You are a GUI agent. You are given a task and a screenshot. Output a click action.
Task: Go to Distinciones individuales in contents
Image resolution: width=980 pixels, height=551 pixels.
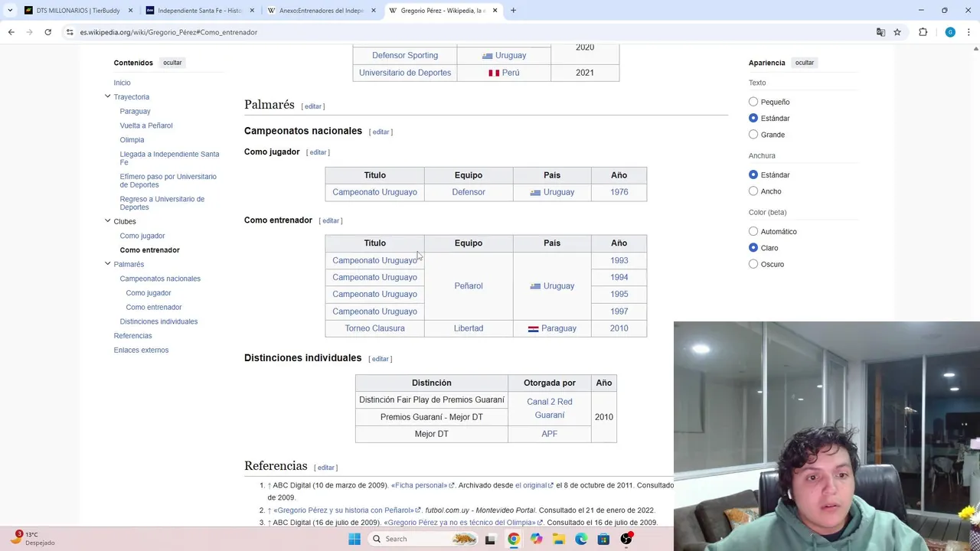[158, 321]
